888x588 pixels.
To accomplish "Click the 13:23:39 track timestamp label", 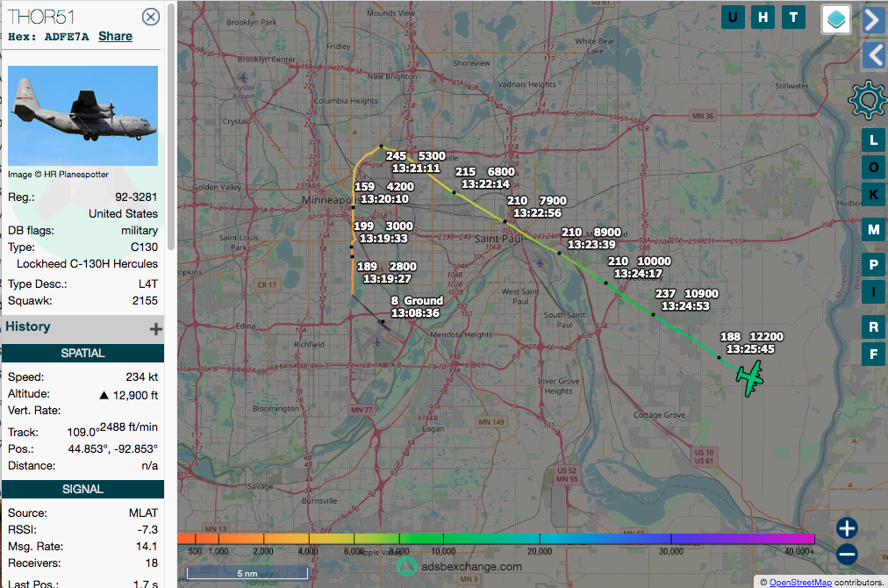I will point(591,245).
